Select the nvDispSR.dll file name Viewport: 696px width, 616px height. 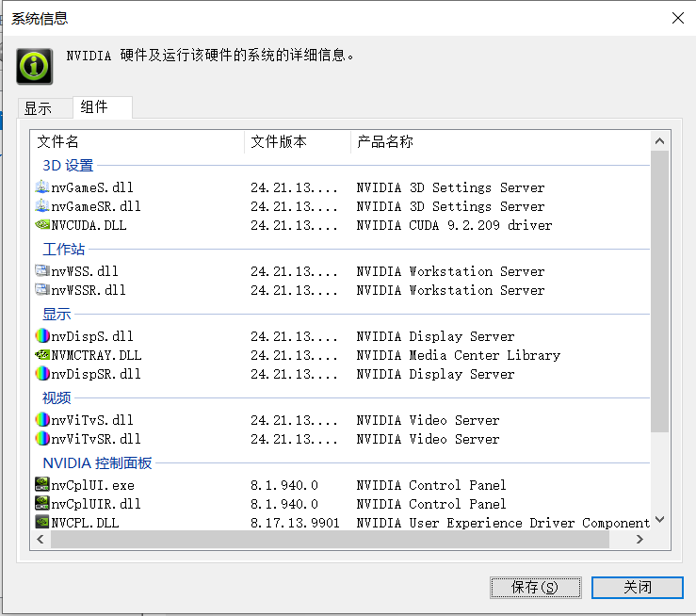(96, 374)
